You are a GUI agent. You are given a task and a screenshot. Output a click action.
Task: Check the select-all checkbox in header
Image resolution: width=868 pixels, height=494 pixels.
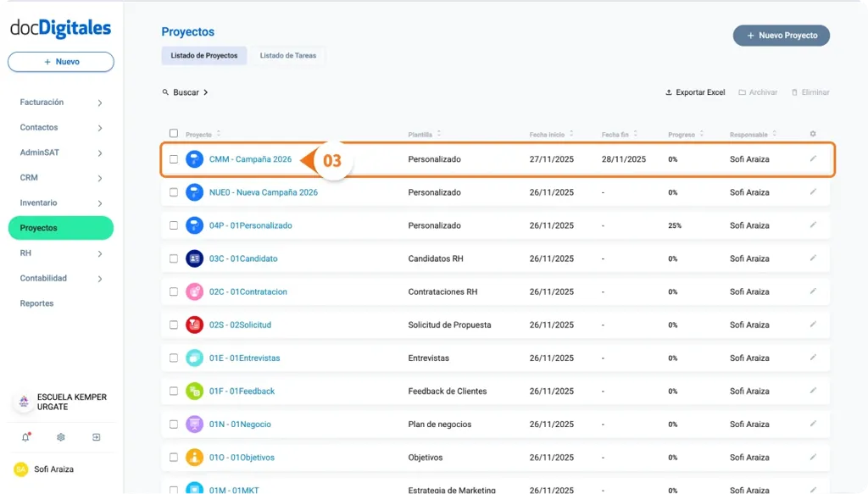(174, 134)
